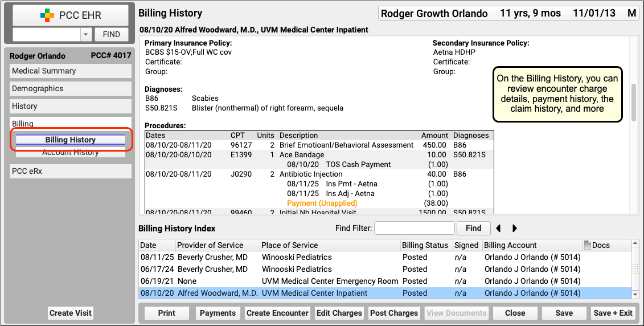The width and height of the screenshot is (644, 326).
Task: Click the Edit Charges button
Action: (x=339, y=313)
